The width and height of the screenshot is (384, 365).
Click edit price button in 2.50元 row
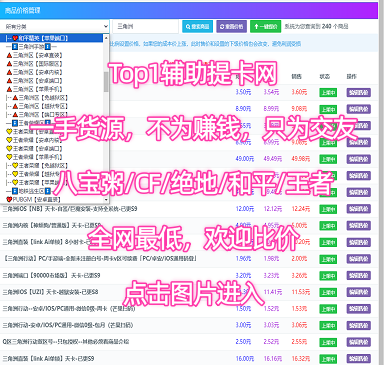[359, 342]
